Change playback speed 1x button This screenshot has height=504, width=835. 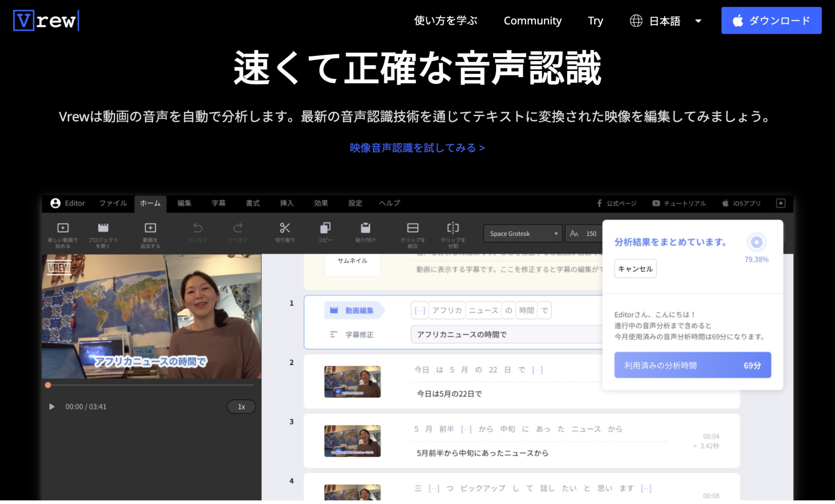pos(241,407)
